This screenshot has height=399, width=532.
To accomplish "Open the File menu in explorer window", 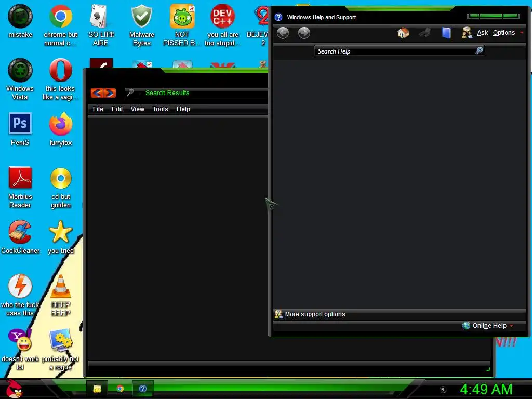I will point(98,109).
